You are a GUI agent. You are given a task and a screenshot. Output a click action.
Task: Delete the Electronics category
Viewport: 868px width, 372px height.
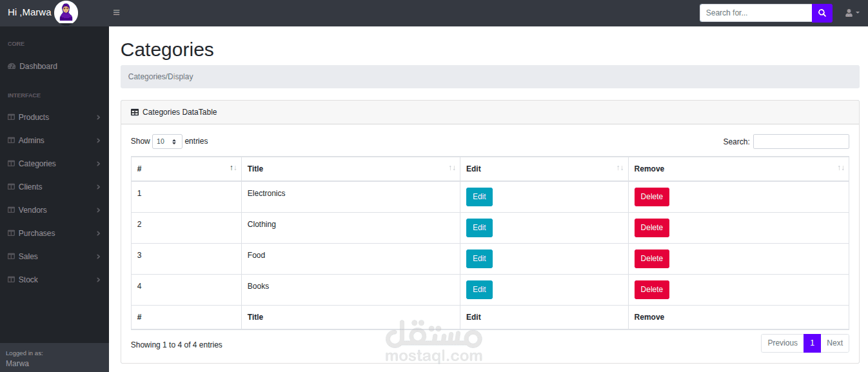pos(651,197)
